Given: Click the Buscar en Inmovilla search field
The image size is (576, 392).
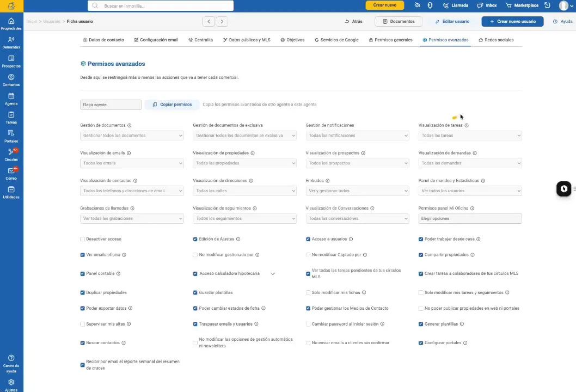Looking at the screenshot, I should point(161,5).
